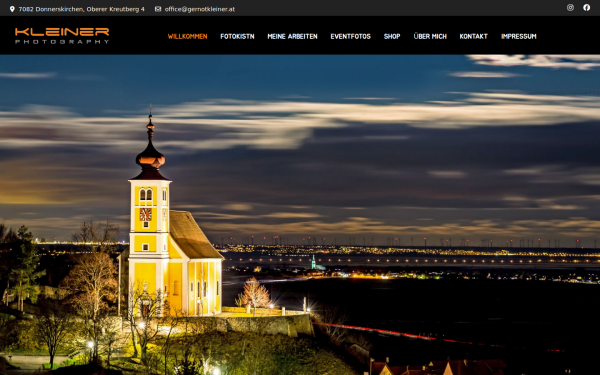Click the envelope email icon
The height and width of the screenshot is (375, 600).
(158, 9)
